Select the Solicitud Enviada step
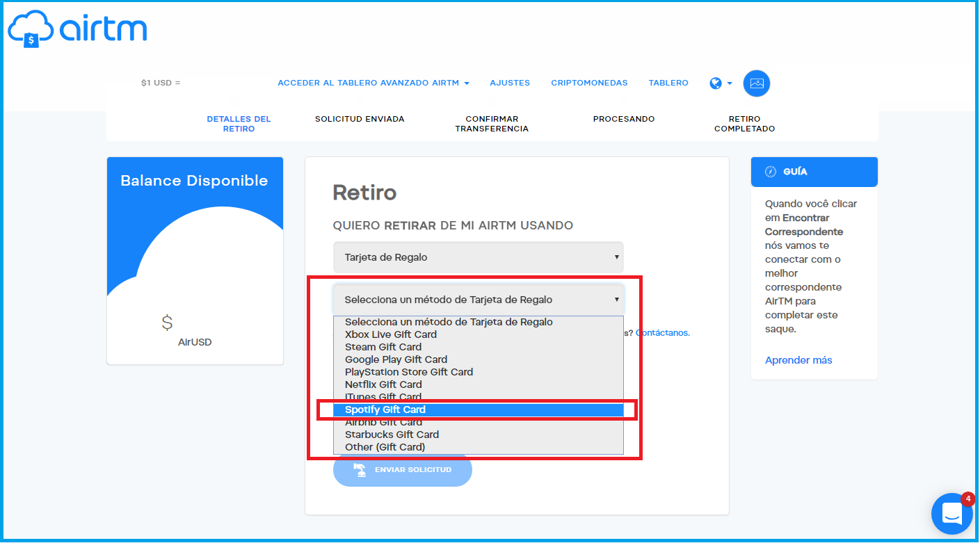This screenshot has height=543, width=980. coord(360,119)
